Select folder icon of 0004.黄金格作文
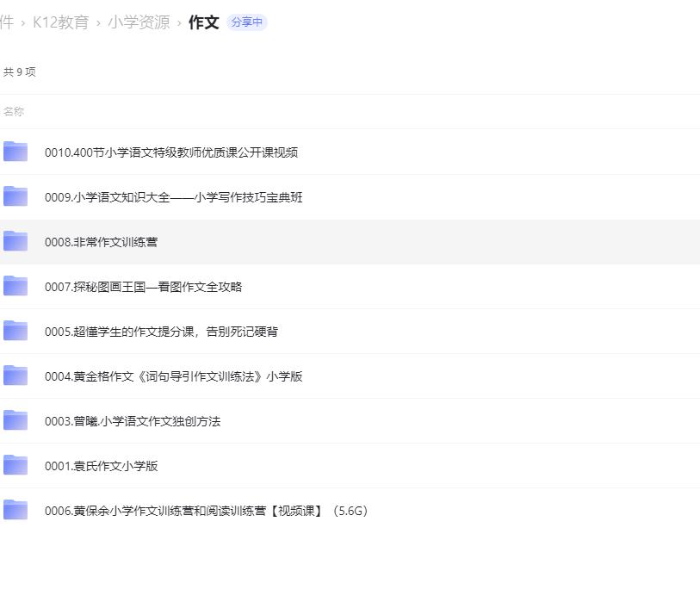The height and width of the screenshot is (596, 700). [15, 376]
